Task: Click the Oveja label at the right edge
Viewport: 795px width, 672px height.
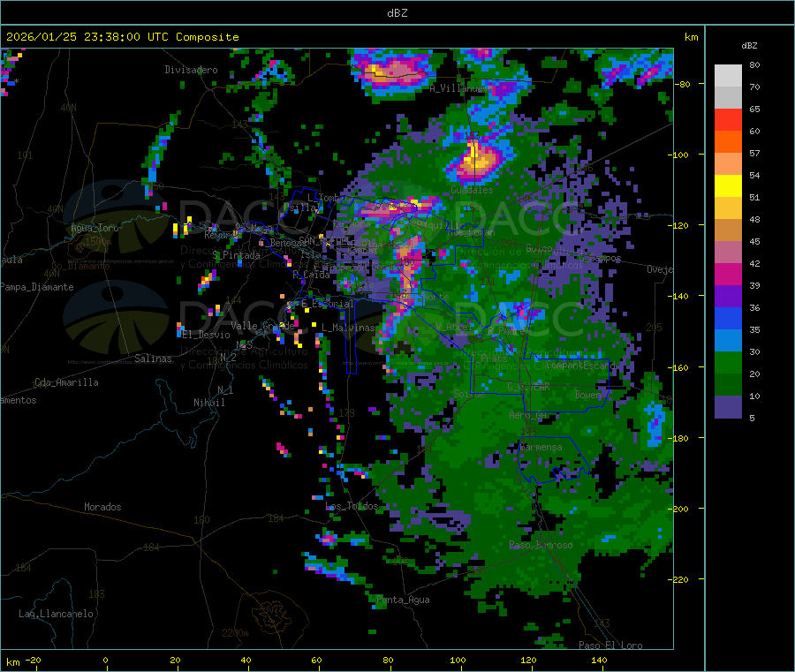Action: [660, 269]
